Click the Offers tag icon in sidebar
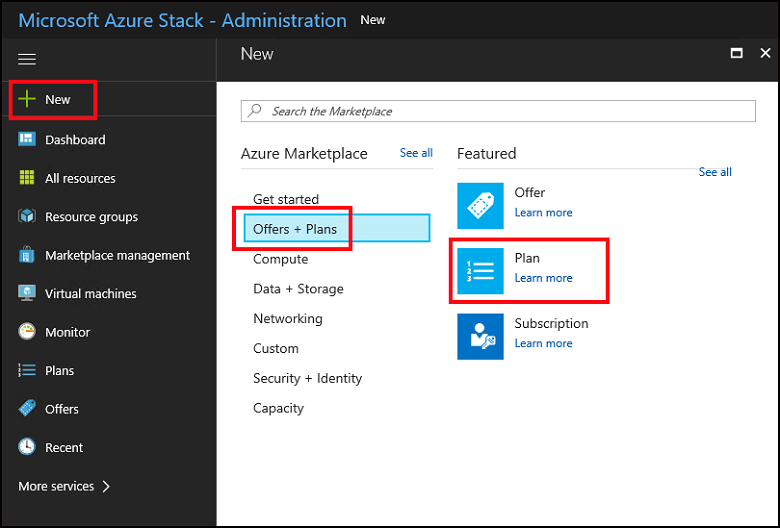Screen dimensions: 780x528 pyautogui.click(x=27, y=409)
